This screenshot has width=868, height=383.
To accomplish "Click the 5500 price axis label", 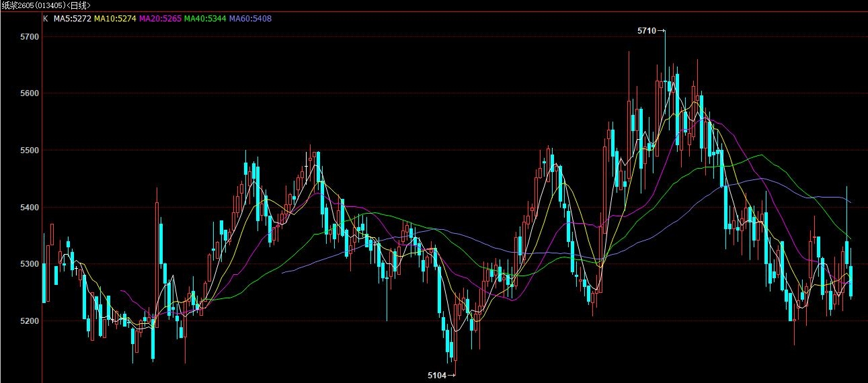I will click(x=30, y=151).
